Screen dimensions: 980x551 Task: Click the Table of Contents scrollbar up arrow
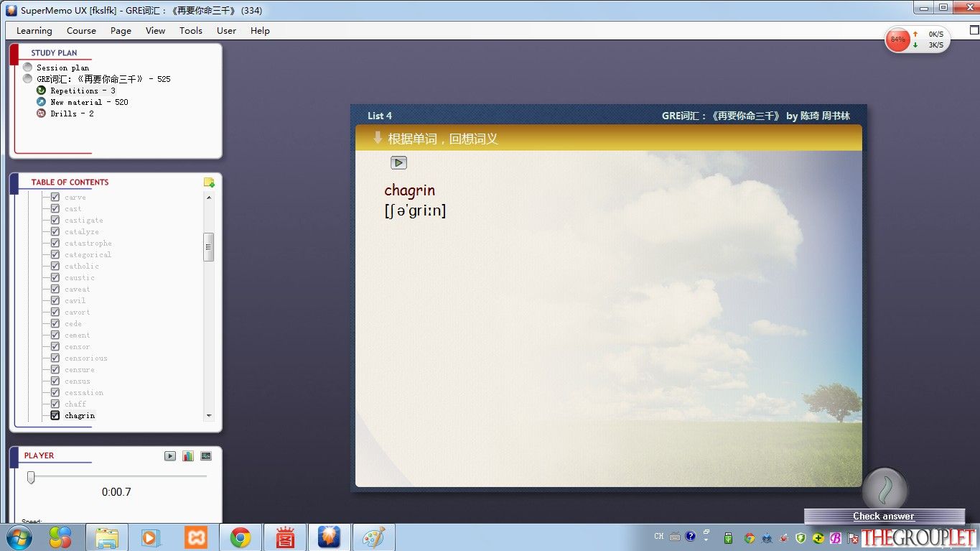click(x=209, y=197)
